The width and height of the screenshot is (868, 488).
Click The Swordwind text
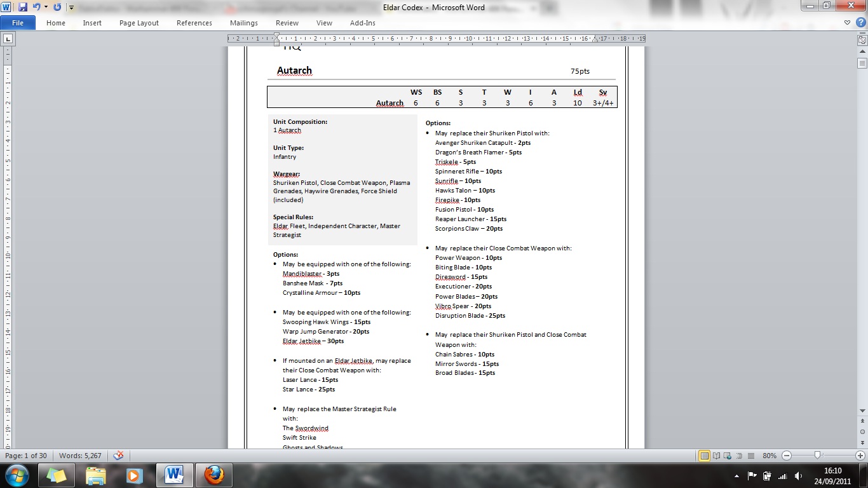[x=306, y=428]
